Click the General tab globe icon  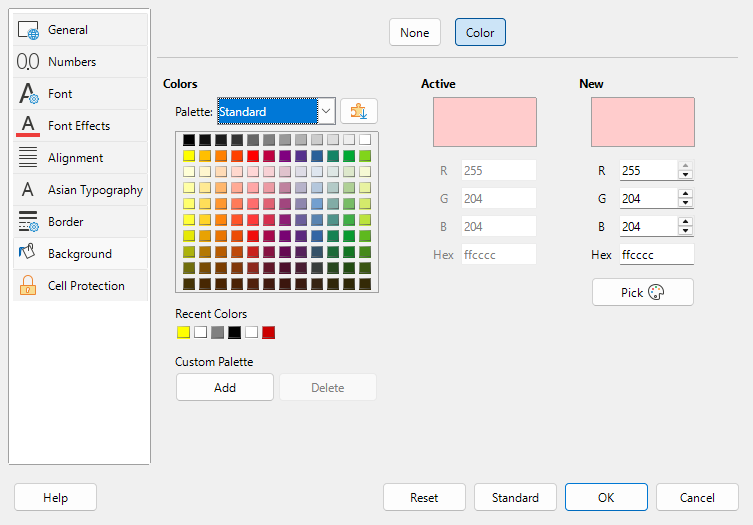pyautogui.click(x=28, y=30)
